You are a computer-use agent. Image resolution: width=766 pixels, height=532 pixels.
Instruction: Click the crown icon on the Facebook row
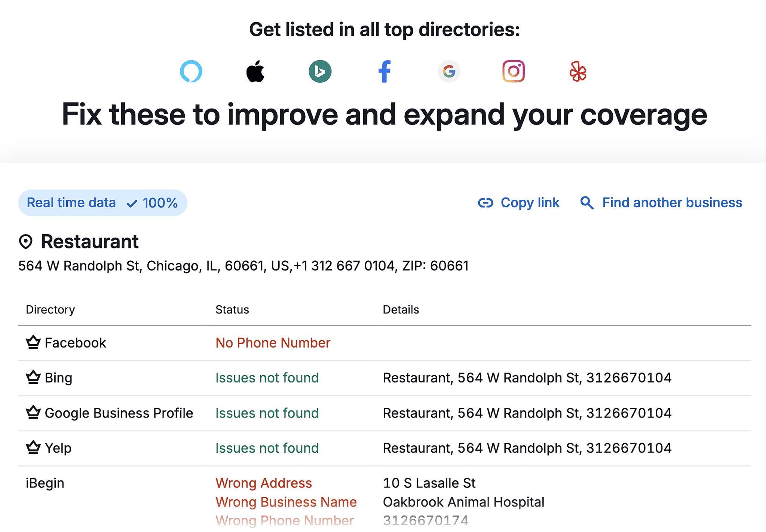33,342
